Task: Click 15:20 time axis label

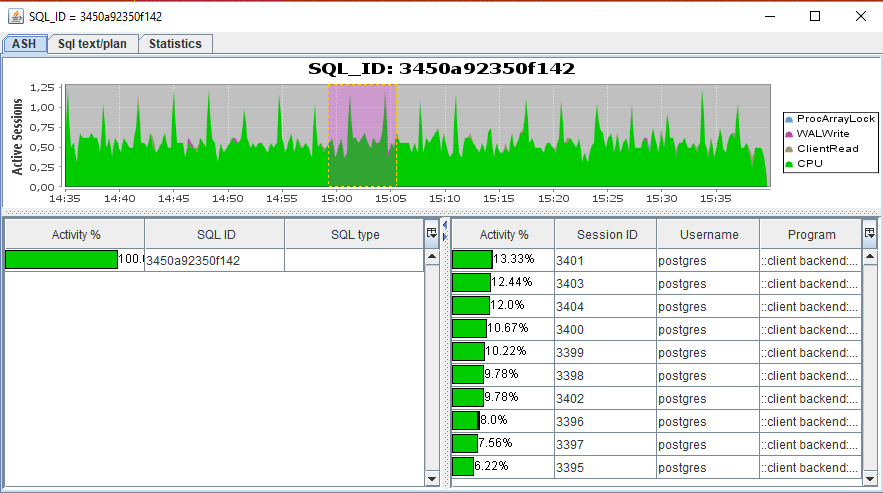Action: [553, 198]
